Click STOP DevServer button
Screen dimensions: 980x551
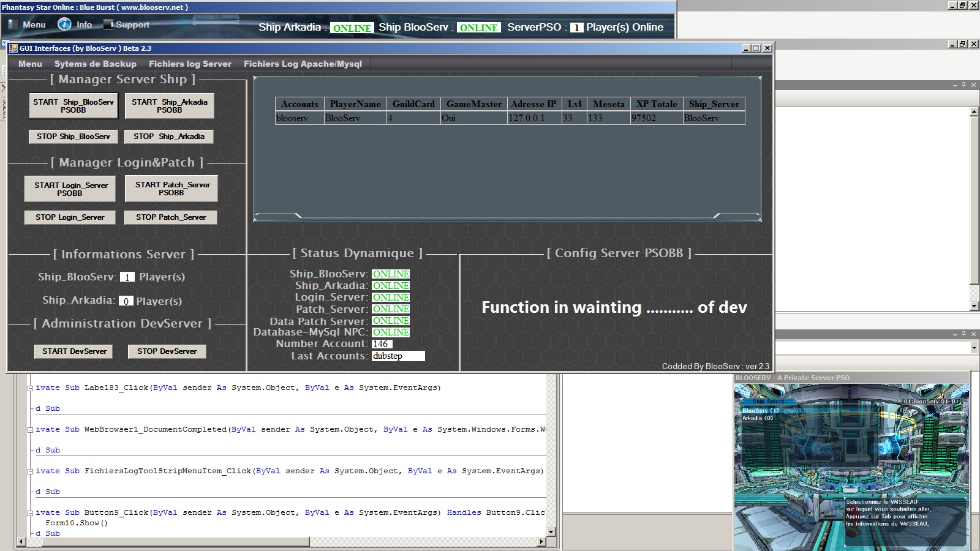tap(167, 351)
